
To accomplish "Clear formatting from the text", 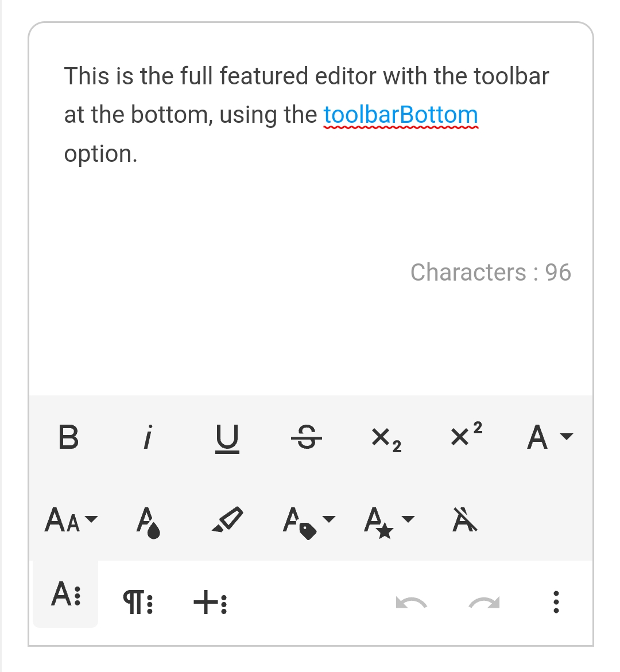I will click(464, 520).
